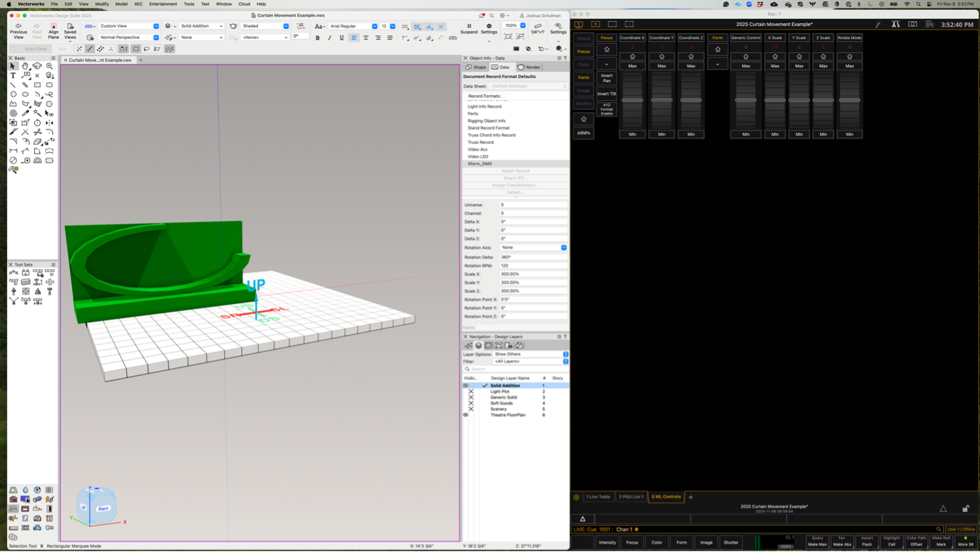The image size is (980, 554).
Task: Switch to the 1 Live Table tab
Action: tap(598, 496)
